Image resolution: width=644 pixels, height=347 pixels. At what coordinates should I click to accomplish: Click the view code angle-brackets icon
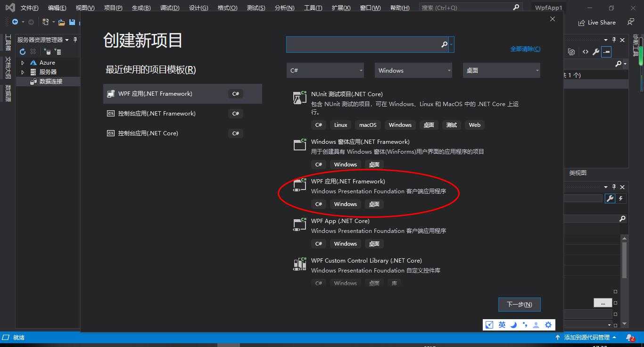pyautogui.click(x=585, y=52)
